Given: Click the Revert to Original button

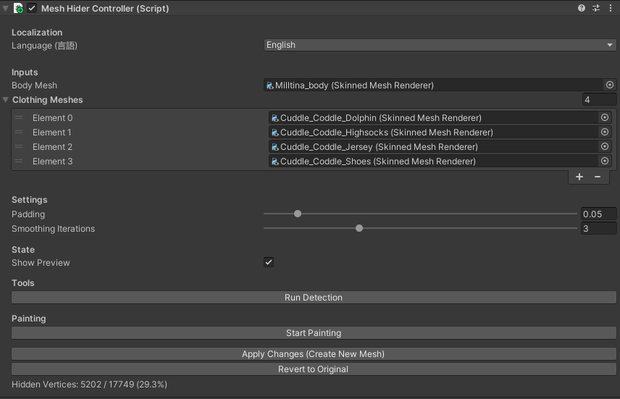Looking at the screenshot, I should (x=314, y=369).
